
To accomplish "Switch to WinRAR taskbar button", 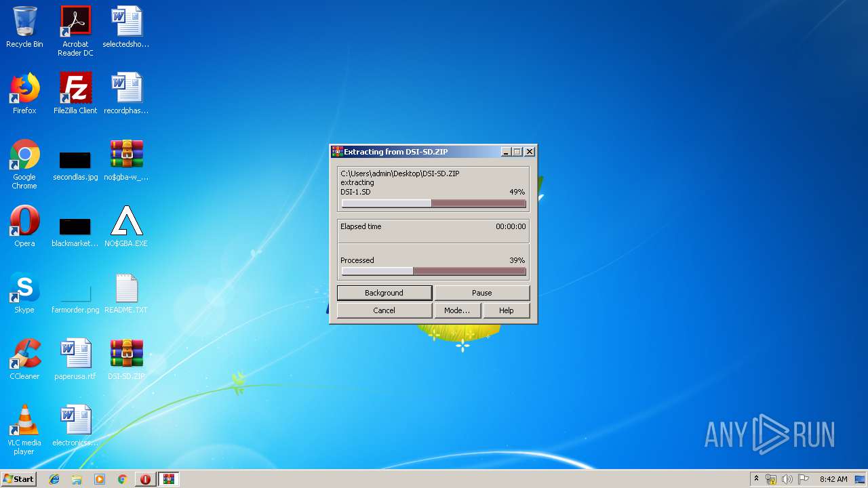I will [x=168, y=479].
